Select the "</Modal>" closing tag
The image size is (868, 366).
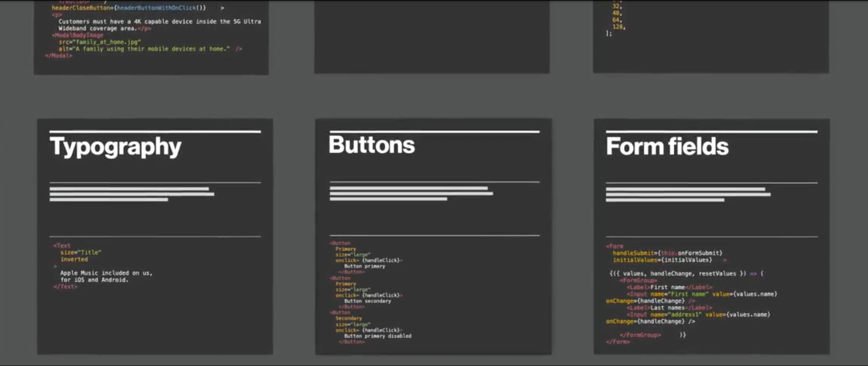point(59,56)
